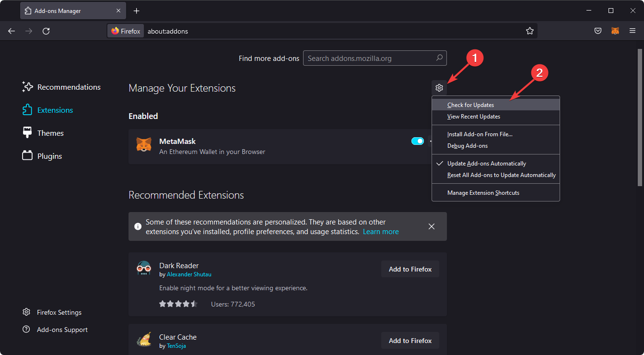Click the Clear Cache broom icon

(144, 339)
